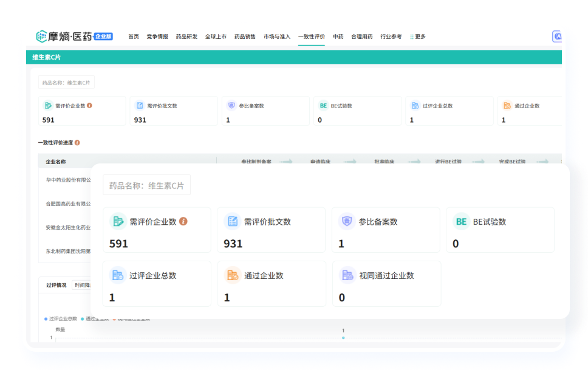Open the 首页 navigation item
The height and width of the screenshot is (370, 588).
134,36
